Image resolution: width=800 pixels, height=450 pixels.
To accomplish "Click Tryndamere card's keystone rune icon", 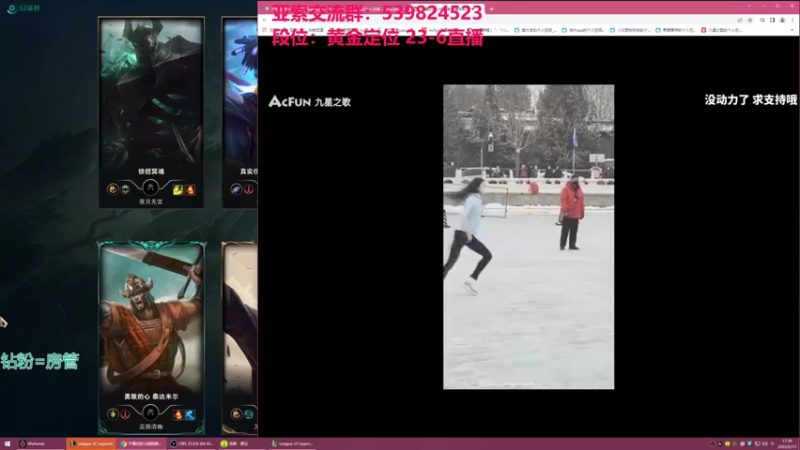I will click(113, 414).
